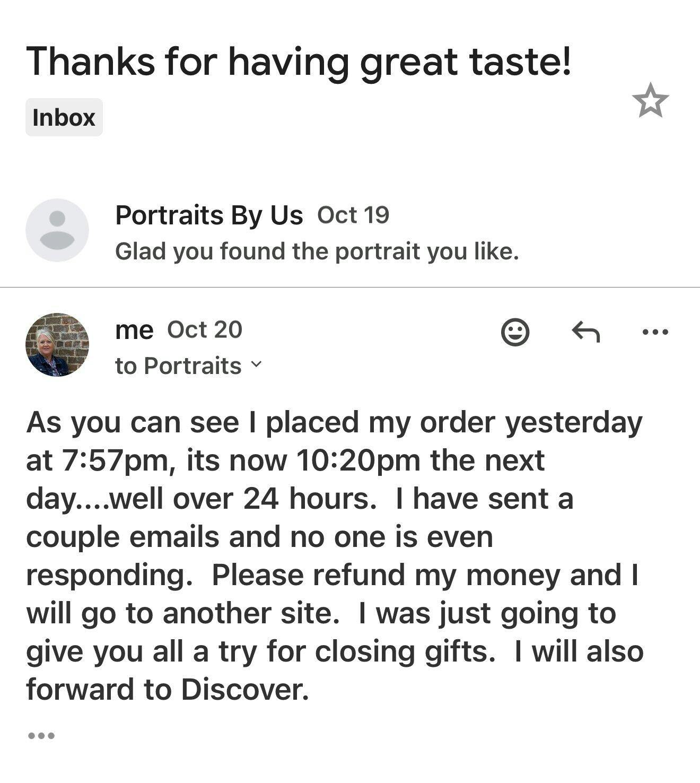
Task: Expand the collapsed "Glad you found" message
Action: 317,251
